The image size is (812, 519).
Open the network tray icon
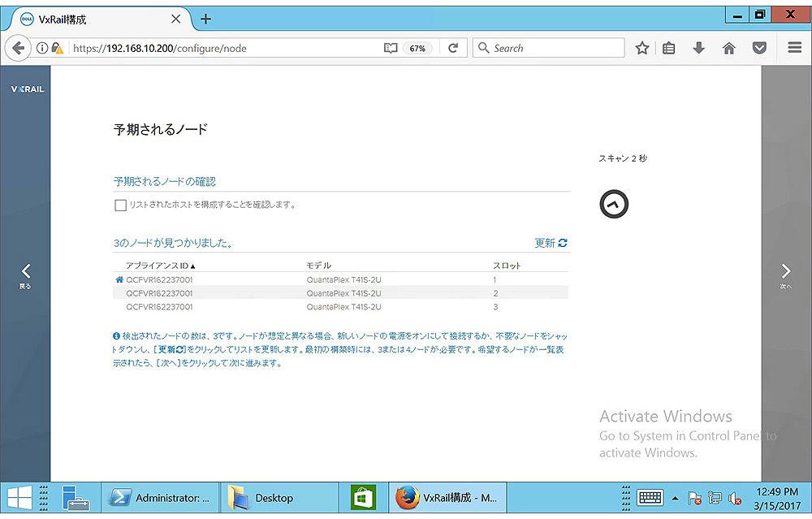[715, 498]
